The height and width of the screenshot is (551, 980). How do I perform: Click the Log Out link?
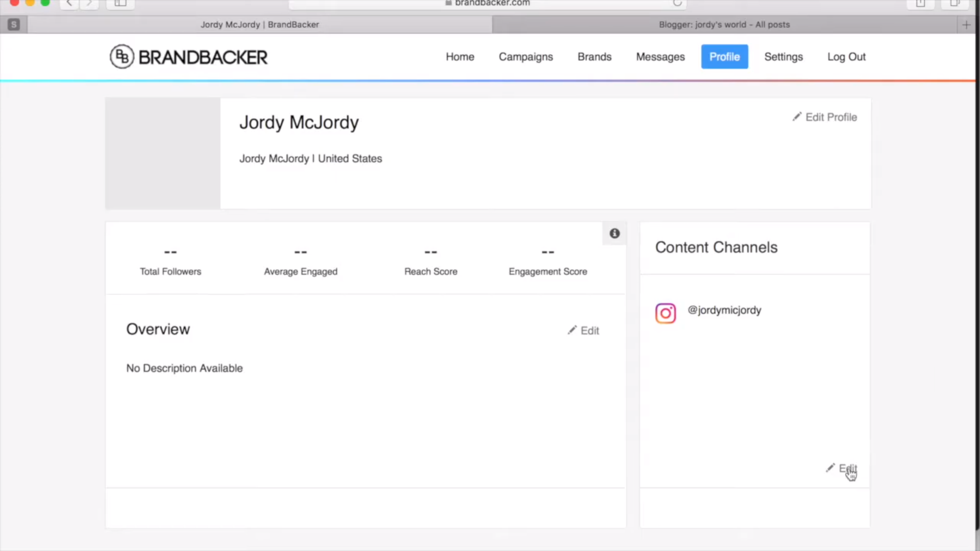[x=846, y=57]
